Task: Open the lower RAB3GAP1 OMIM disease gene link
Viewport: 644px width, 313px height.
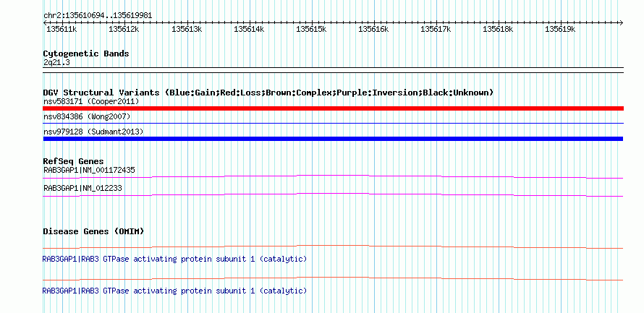Action: 174,291
